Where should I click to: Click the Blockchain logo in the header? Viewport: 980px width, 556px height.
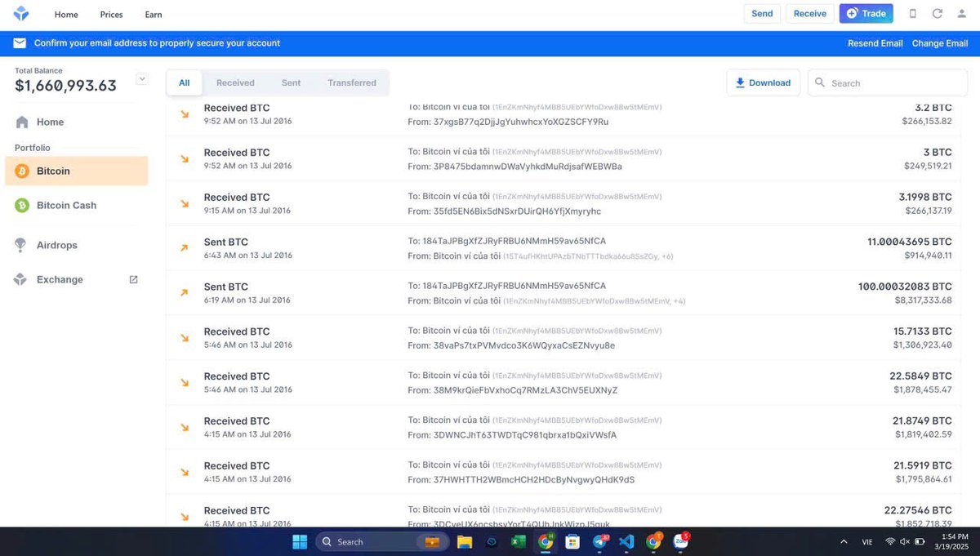[x=21, y=14]
